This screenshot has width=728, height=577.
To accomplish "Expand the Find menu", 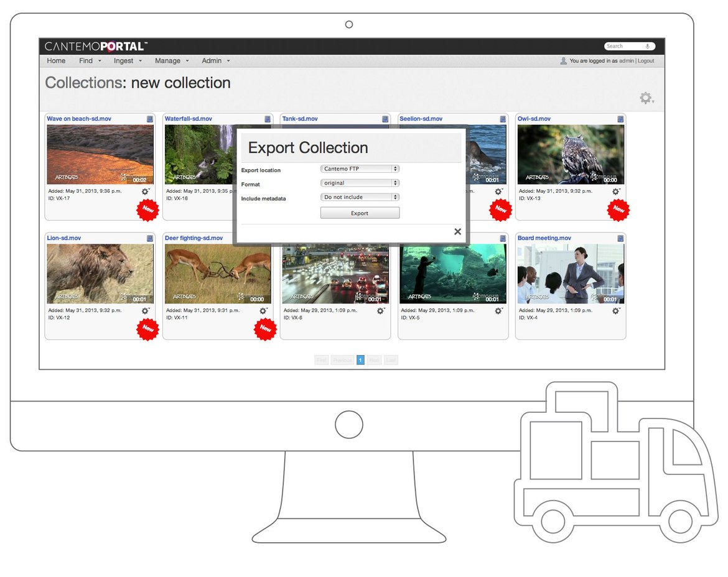I will tap(90, 61).
